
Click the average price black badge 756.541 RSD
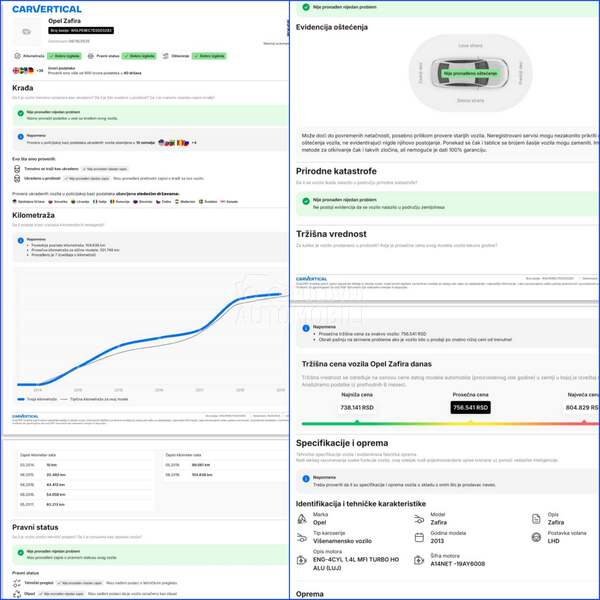(x=470, y=408)
